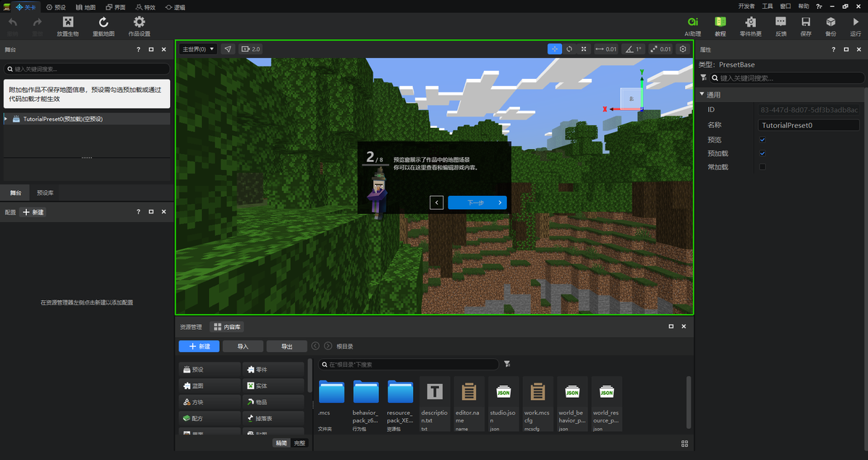Click the blue 新建 button in resources
Viewport: 868px width, 460px height.
[199, 346]
